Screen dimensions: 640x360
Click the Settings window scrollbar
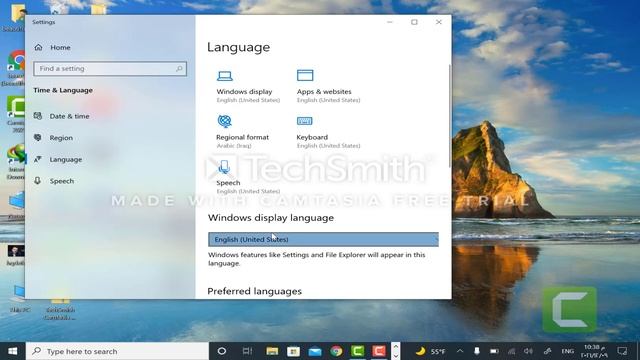pyautogui.click(x=450, y=116)
